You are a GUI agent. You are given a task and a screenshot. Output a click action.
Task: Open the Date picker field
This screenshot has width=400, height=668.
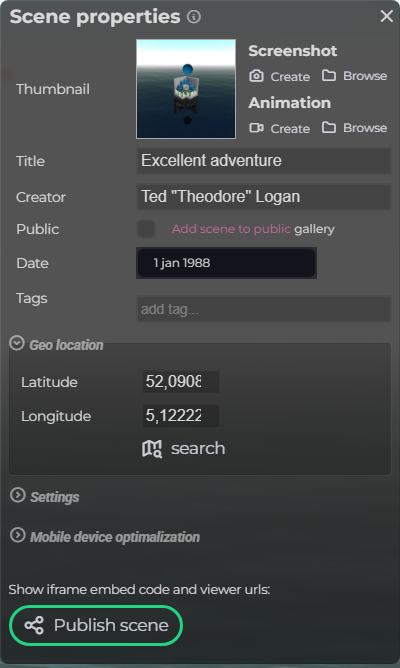click(x=226, y=263)
